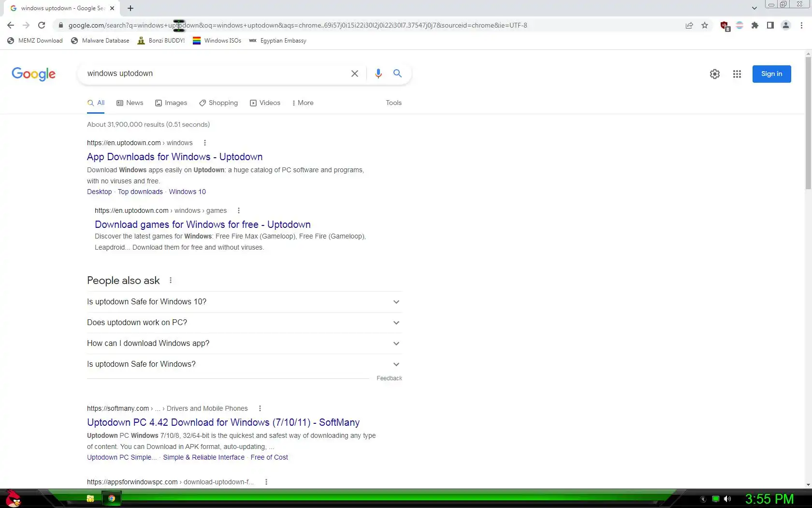Start voice search with the microphone
This screenshot has width=812, height=508.
click(x=378, y=74)
